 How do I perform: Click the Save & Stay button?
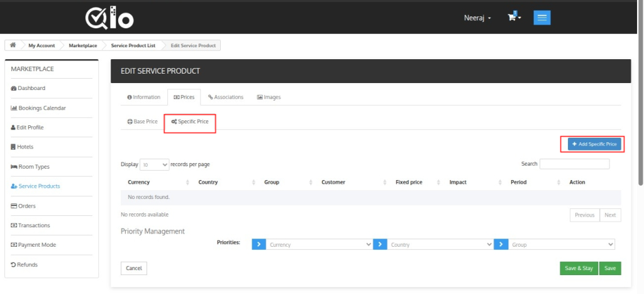click(x=579, y=268)
